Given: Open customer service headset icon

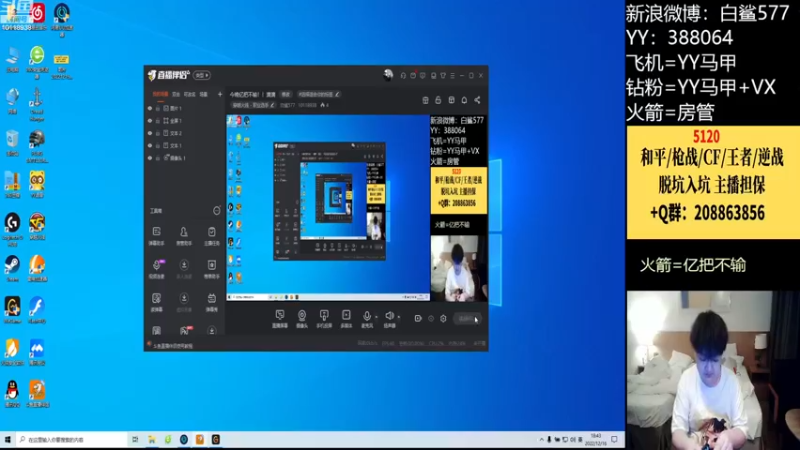Looking at the screenshot, I should [403, 76].
